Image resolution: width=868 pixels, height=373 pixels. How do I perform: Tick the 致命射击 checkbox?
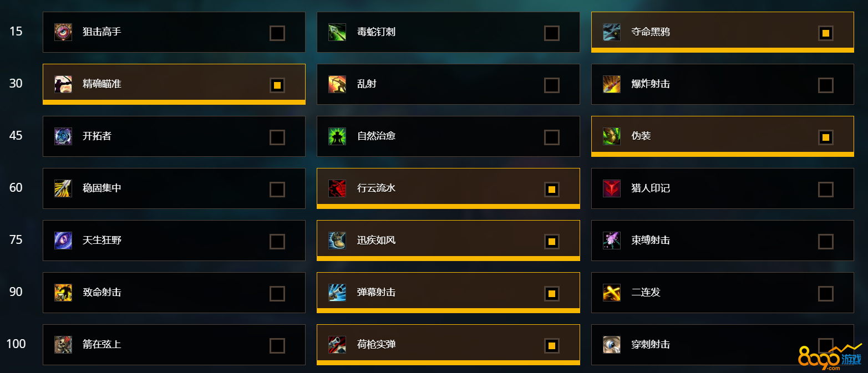(x=277, y=294)
